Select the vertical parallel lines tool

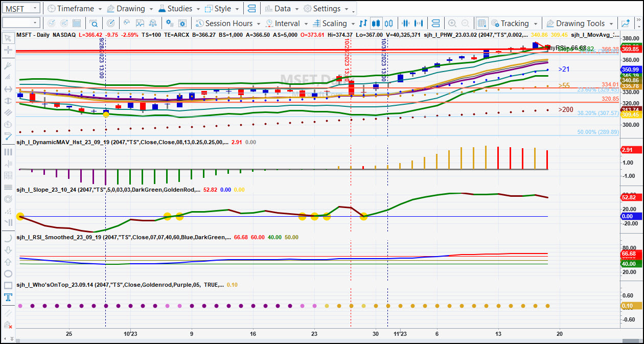pyautogui.click(x=8, y=152)
